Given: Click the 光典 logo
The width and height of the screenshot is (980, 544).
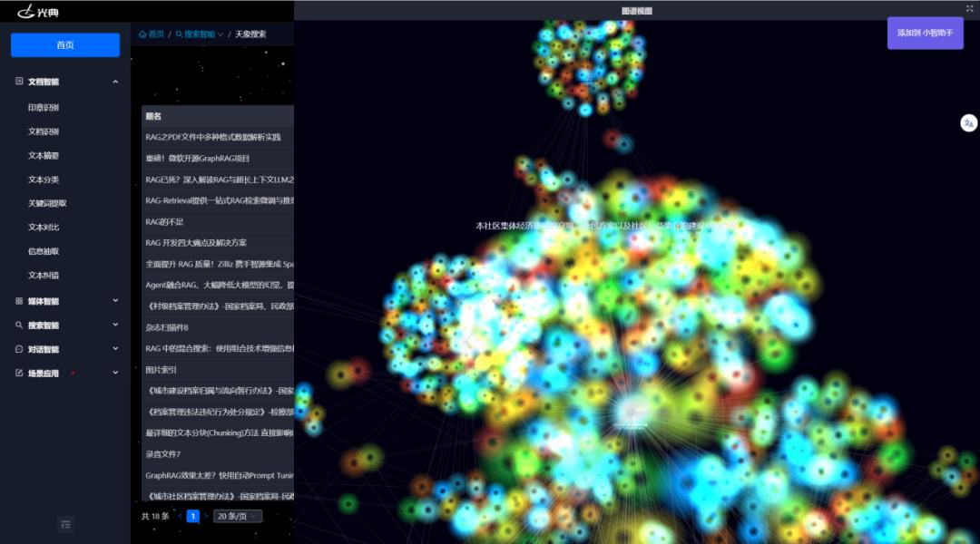Looking at the screenshot, I should (x=37, y=11).
